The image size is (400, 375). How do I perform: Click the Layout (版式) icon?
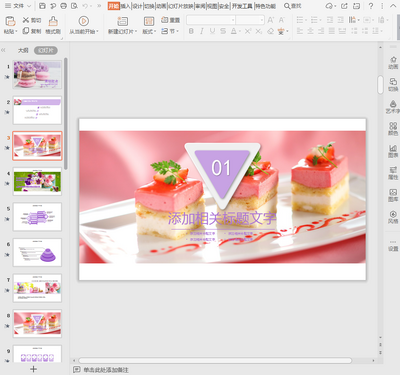[x=149, y=21]
